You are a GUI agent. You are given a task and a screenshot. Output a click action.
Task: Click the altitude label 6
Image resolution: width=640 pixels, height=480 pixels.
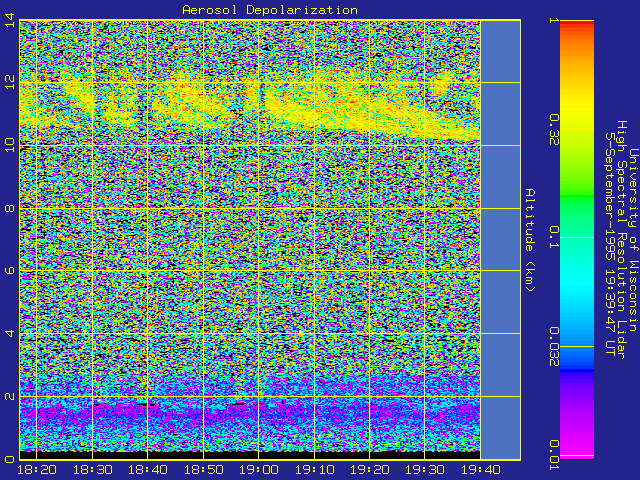point(10,271)
